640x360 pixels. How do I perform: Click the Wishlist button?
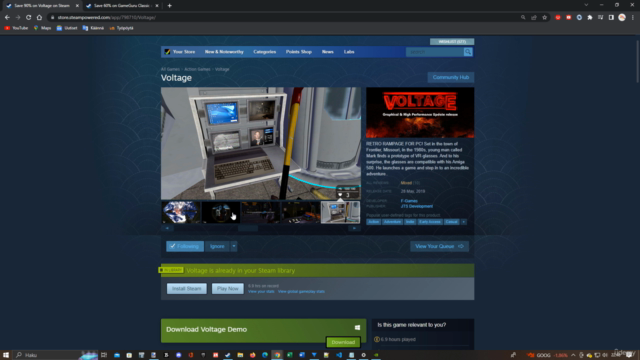(x=452, y=42)
